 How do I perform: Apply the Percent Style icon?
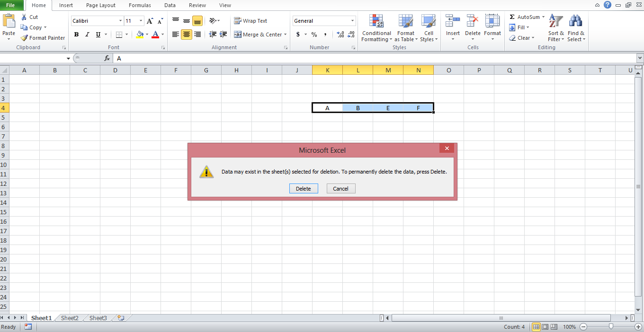point(313,35)
